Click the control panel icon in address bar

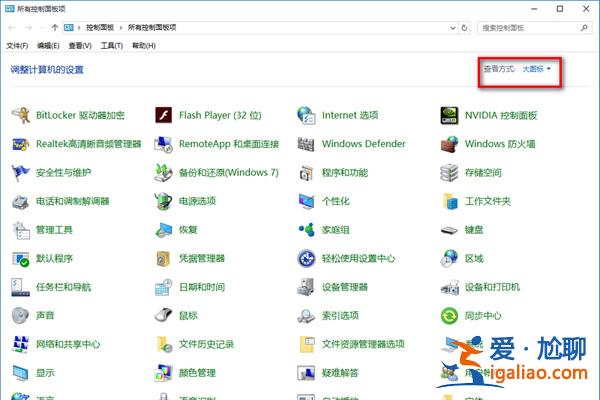pos(69,28)
